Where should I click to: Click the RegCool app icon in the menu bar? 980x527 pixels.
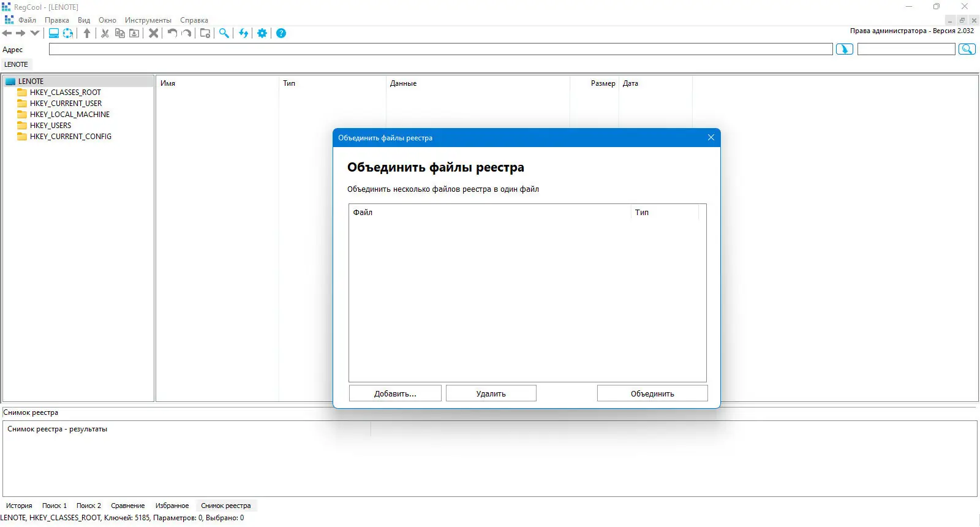[9, 20]
